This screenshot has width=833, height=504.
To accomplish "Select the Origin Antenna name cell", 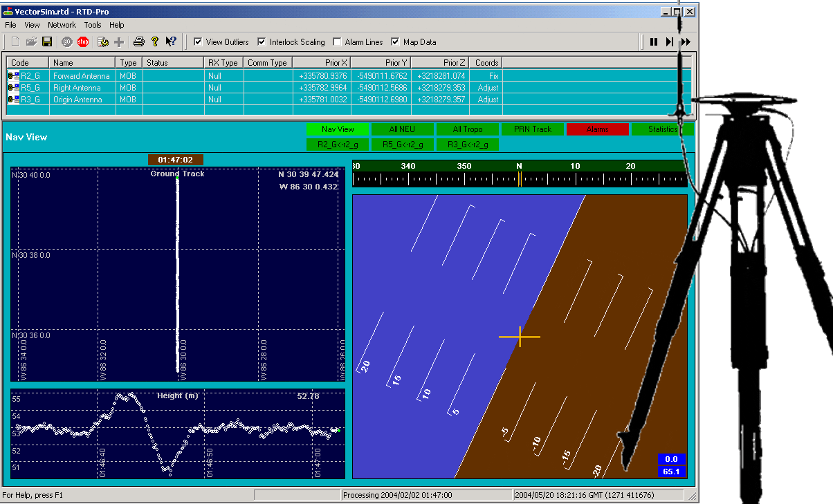I will (82, 100).
